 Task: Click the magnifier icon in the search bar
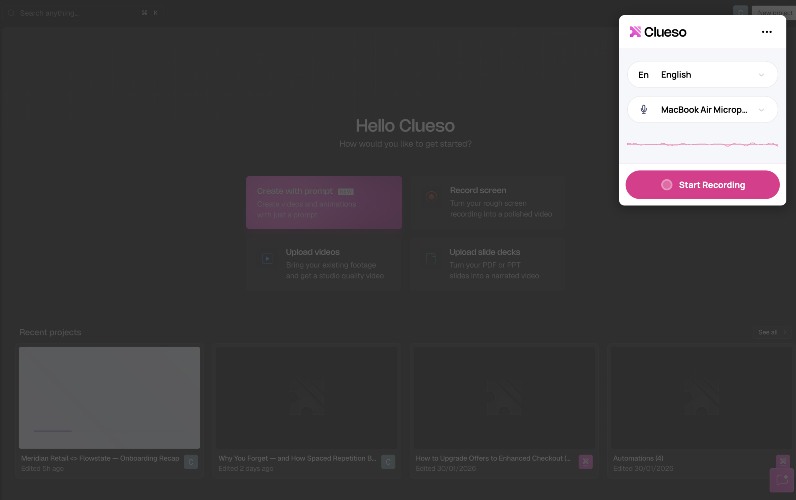pos(11,13)
